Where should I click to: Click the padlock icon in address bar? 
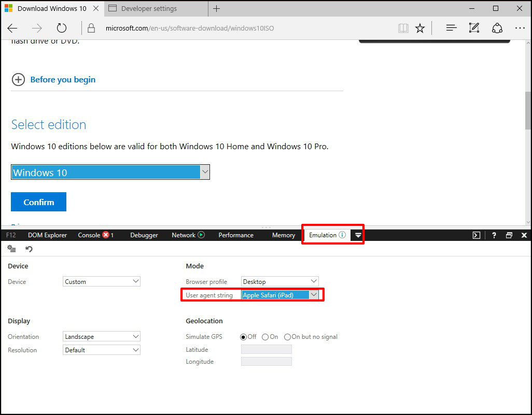pos(91,28)
